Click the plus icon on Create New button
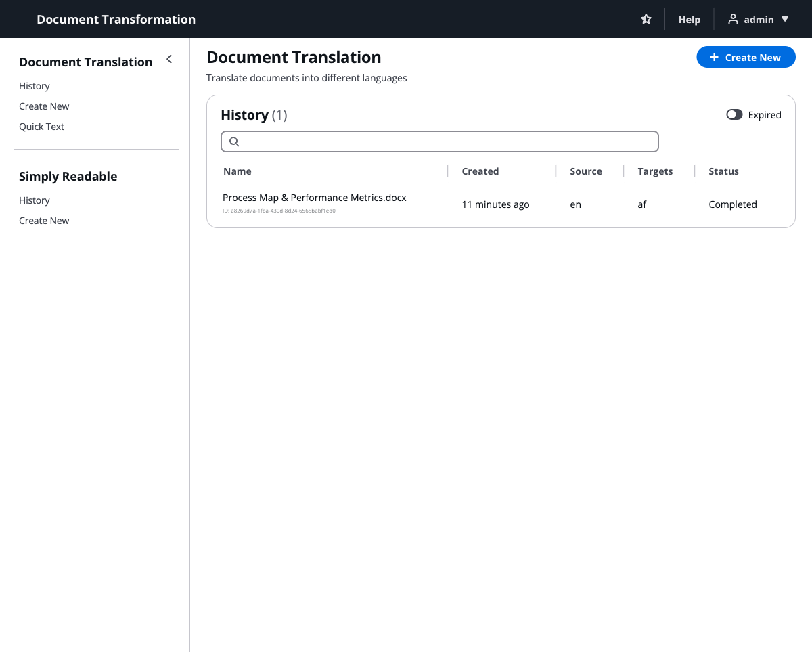This screenshot has width=812, height=652. point(714,57)
